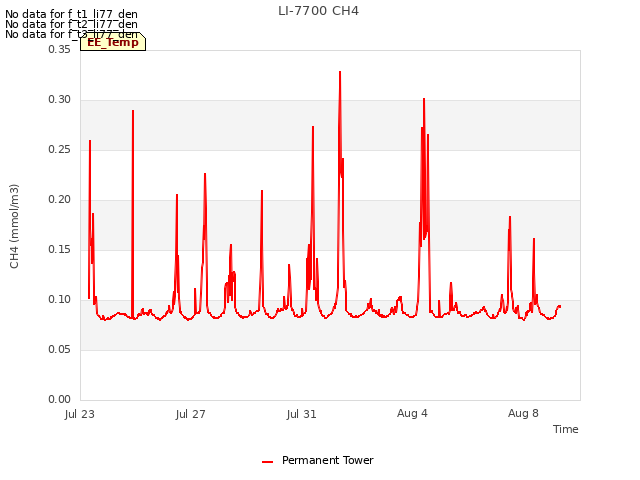Click the Aug 4 x-axis tick label
This screenshot has width=640, height=480.
tap(412, 413)
